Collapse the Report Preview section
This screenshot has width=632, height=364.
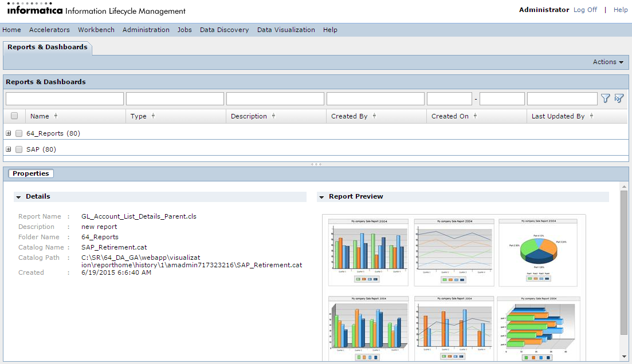click(x=321, y=197)
